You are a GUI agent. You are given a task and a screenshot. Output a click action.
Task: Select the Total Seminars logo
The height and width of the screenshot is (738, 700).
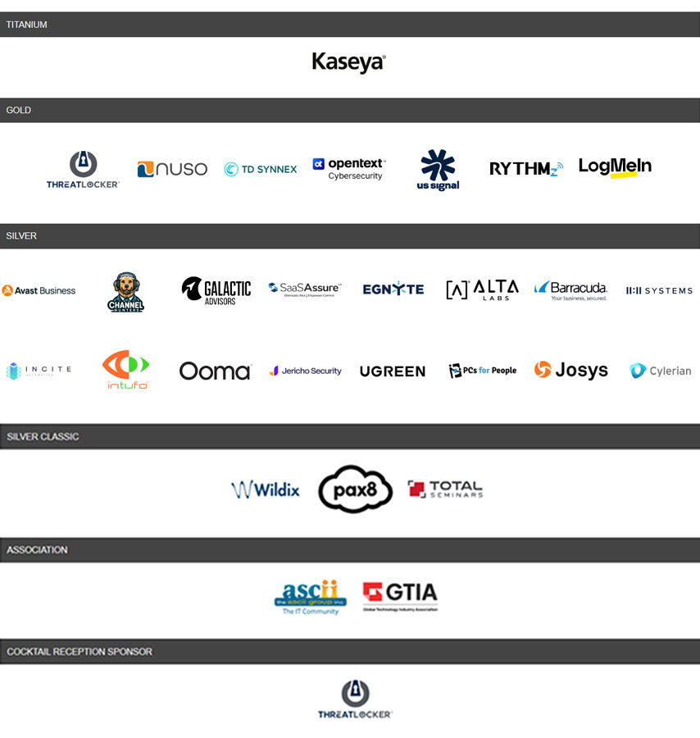[x=445, y=489]
